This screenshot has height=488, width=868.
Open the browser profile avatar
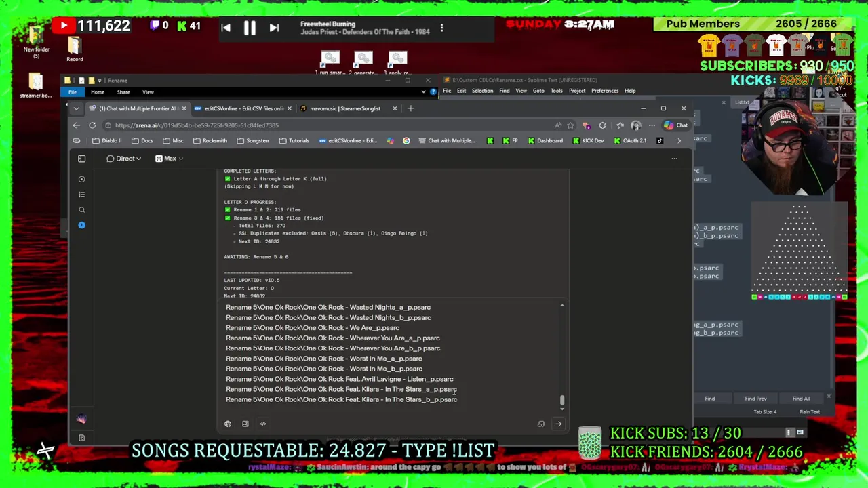(635, 125)
